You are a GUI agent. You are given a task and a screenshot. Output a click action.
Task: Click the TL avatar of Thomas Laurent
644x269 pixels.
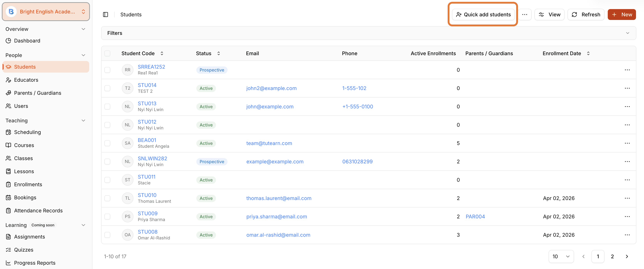(127, 198)
